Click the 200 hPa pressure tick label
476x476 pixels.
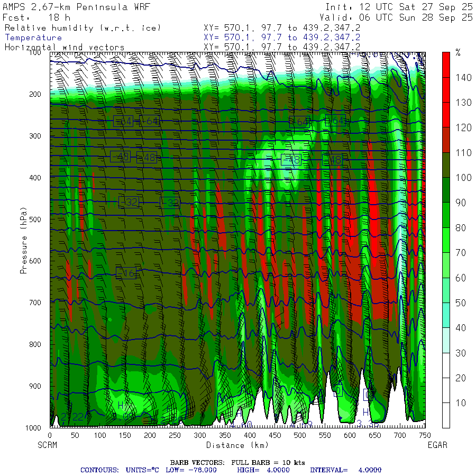coord(35,94)
